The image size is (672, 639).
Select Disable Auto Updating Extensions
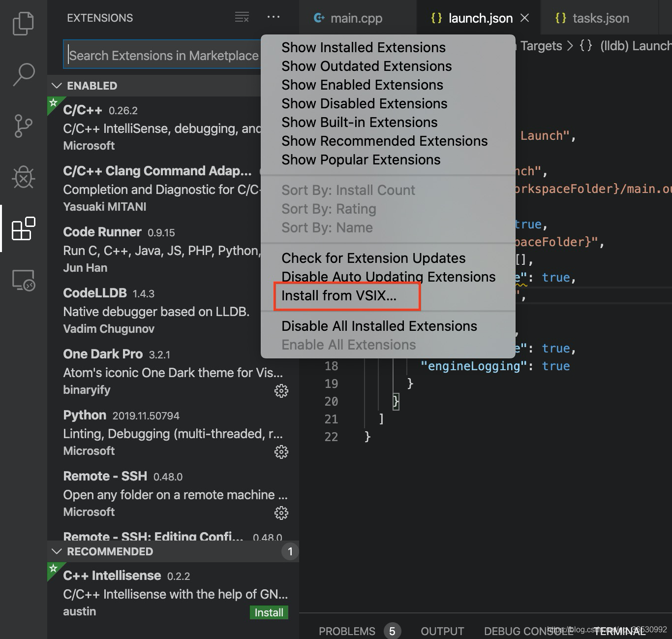click(388, 277)
